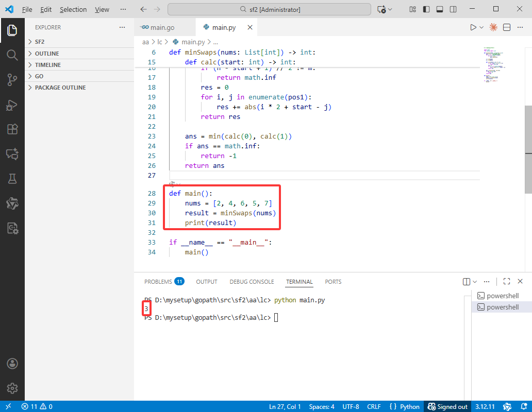532x412 pixels.
Task: Click the sf2 [Administrator] search box
Action: point(269,9)
